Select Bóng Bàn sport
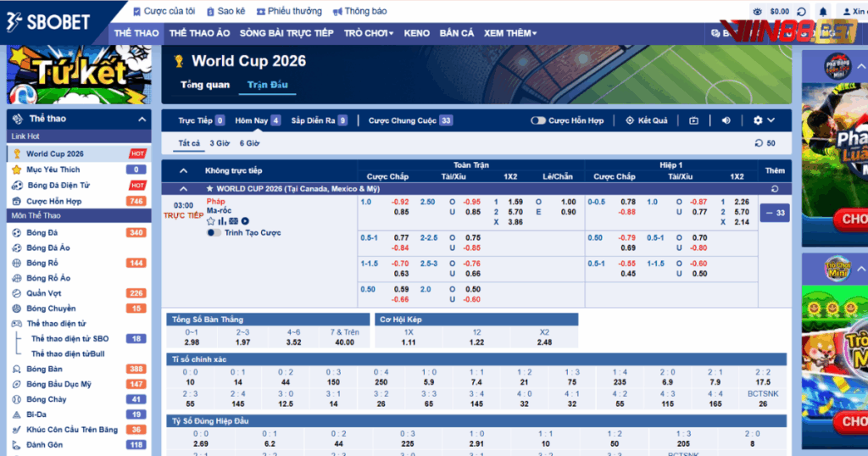 click(79, 369)
